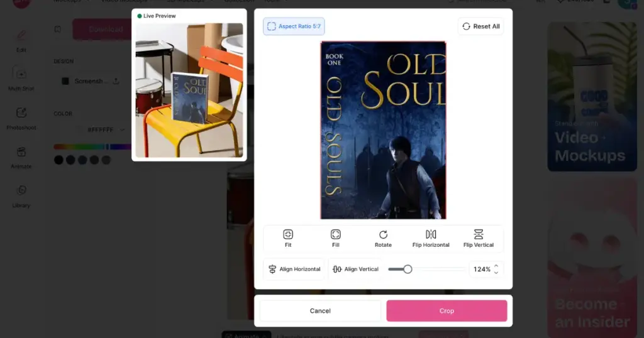Click the rainbow hue slider
The height and width of the screenshot is (338, 644).
pyautogui.click(x=92, y=146)
